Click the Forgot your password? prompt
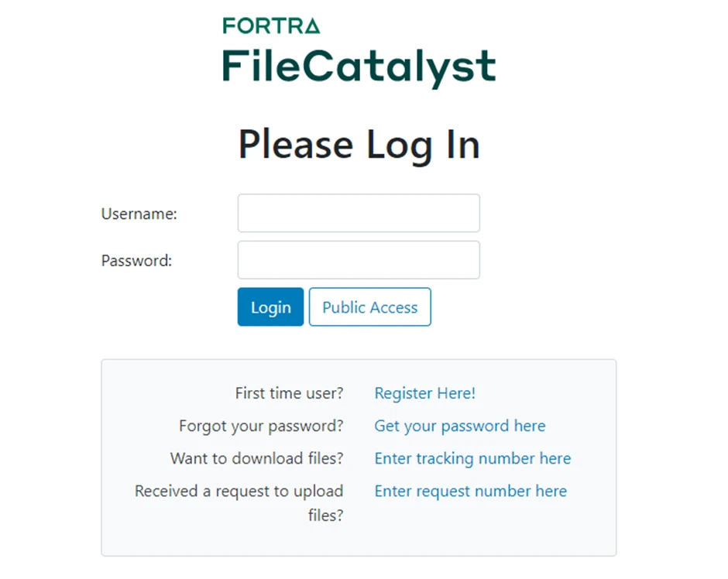Screen dimensions: 728x579 click(x=260, y=426)
